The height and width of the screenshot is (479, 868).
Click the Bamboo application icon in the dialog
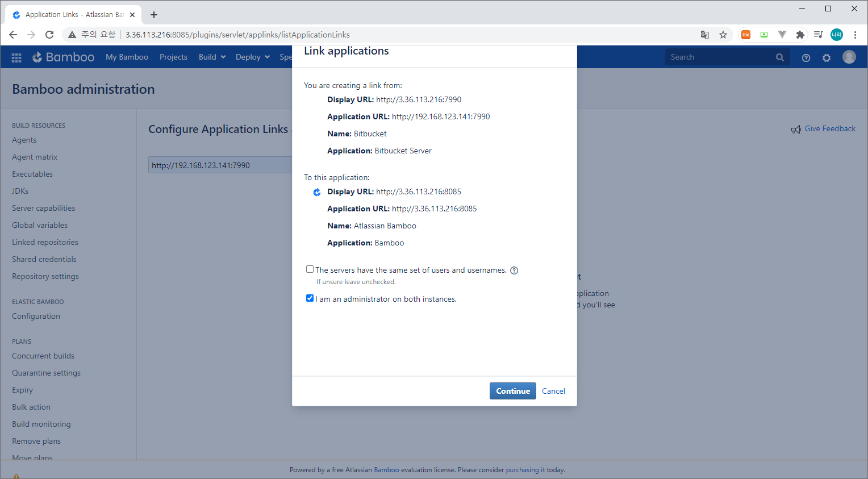click(x=316, y=192)
